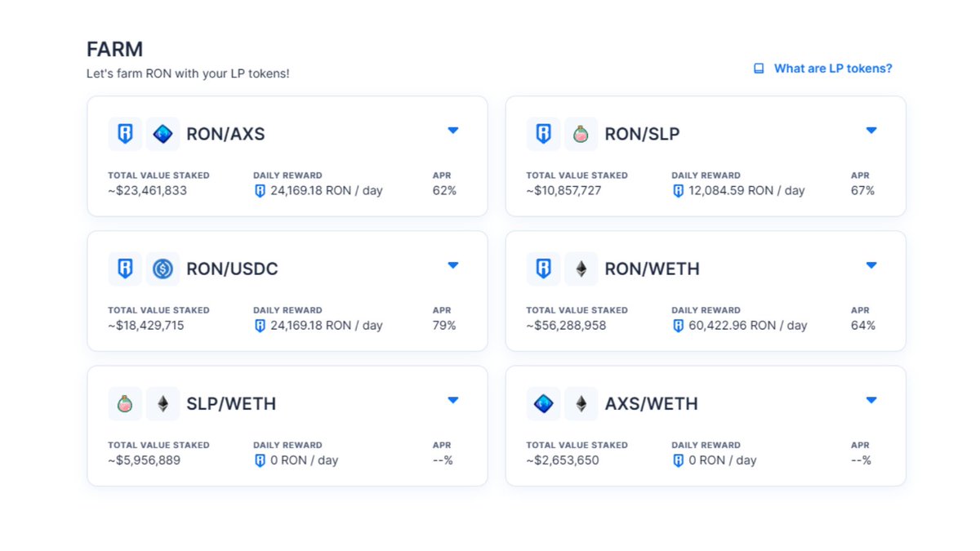
Task: Click the small RON icon beside 12,084.59 reward
Action: 678,191
